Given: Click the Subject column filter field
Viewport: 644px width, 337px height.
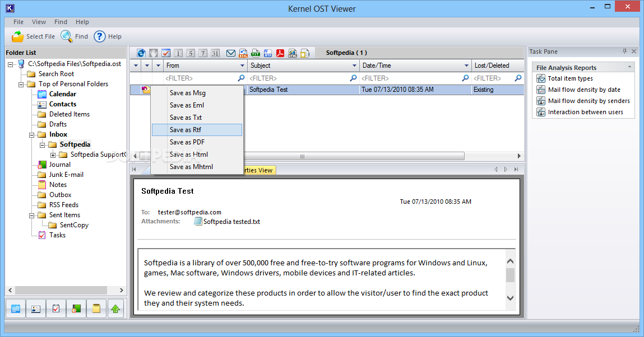Looking at the screenshot, I should (x=303, y=78).
